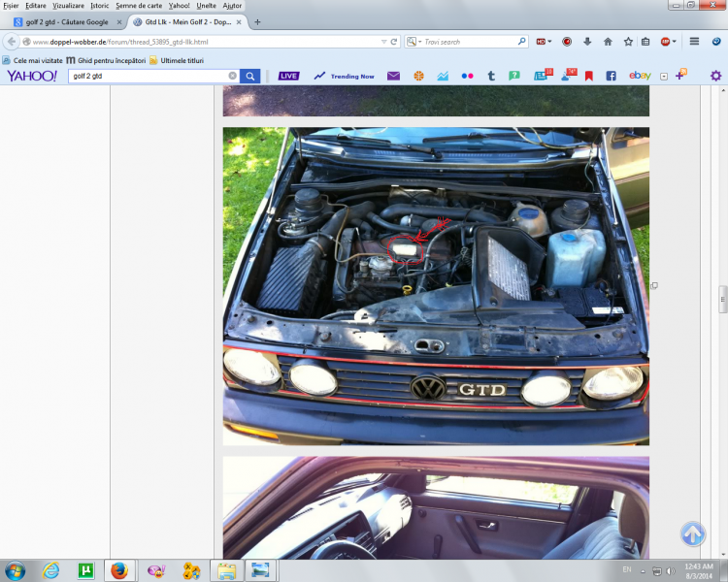This screenshot has height=582, width=728.
Task: Click the blue scroll-to-top arrow button
Action: [x=692, y=533]
